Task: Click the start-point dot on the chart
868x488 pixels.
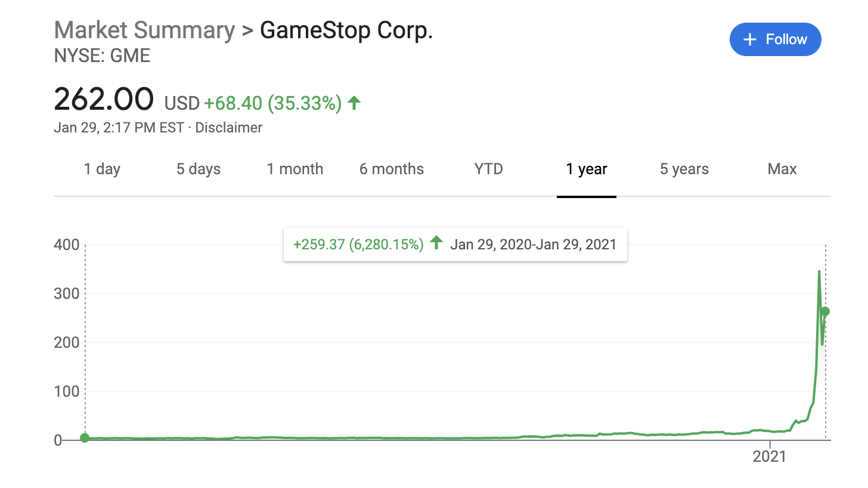Action: coord(85,438)
